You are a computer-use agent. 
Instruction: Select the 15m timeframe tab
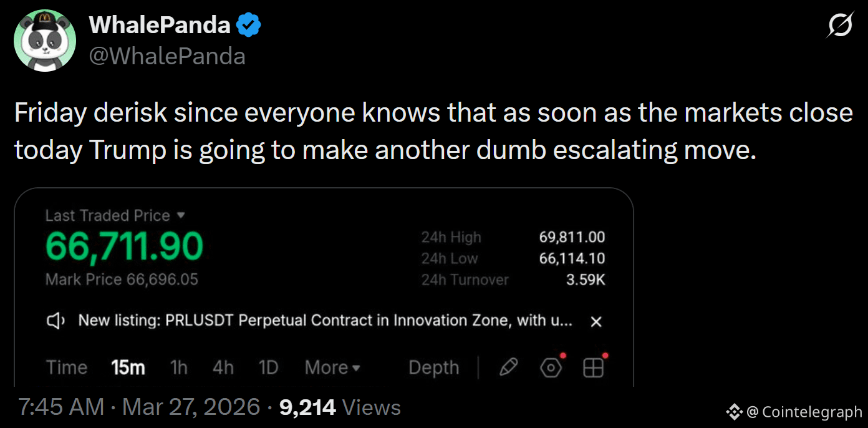(x=128, y=367)
